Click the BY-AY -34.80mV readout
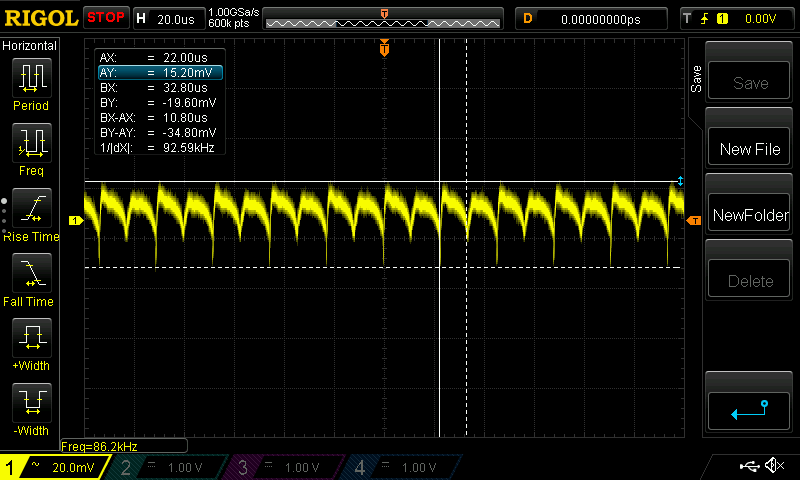This screenshot has height=480, width=800. [x=160, y=133]
